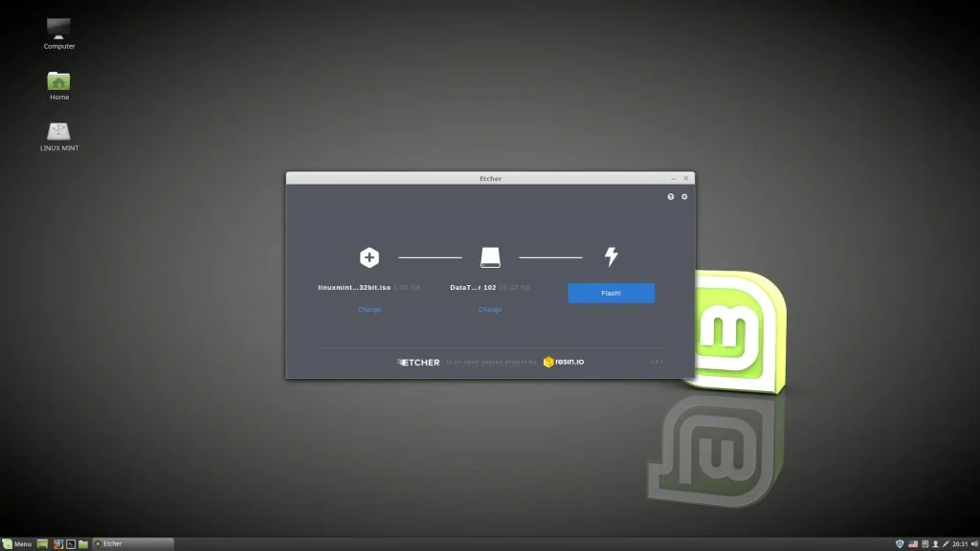The width and height of the screenshot is (980, 551).
Task: Click the drive icon in Etcher
Action: [x=490, y=257]
